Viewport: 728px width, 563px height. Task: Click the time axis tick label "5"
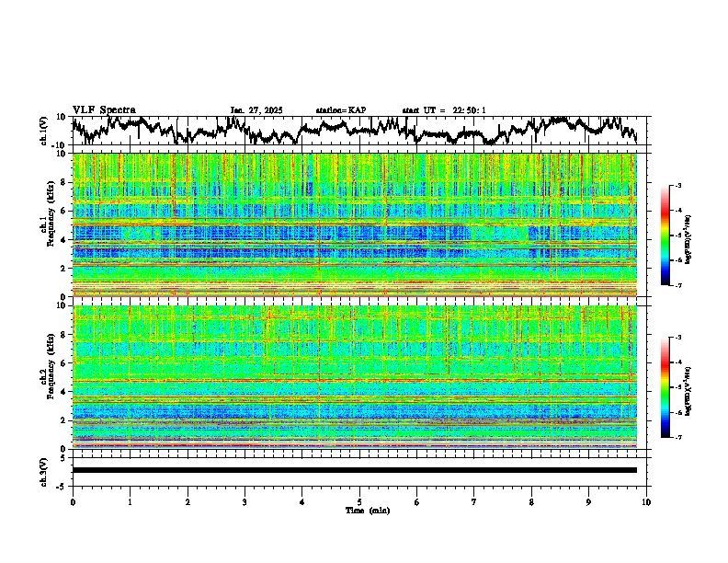pos(359,502)
